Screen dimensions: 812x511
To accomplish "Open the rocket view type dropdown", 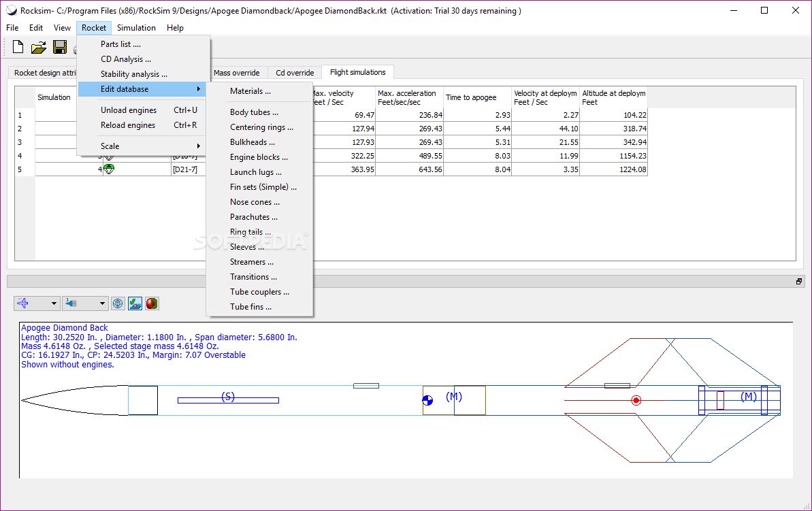I will click(36, 303).
